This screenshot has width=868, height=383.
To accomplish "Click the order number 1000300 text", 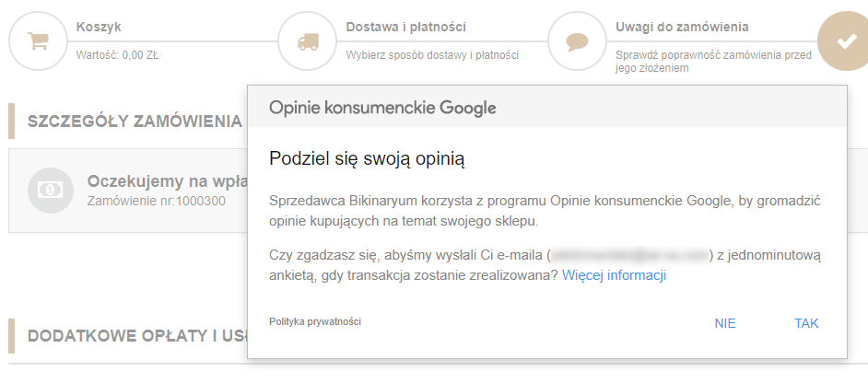I will click(x=156, y=201).
